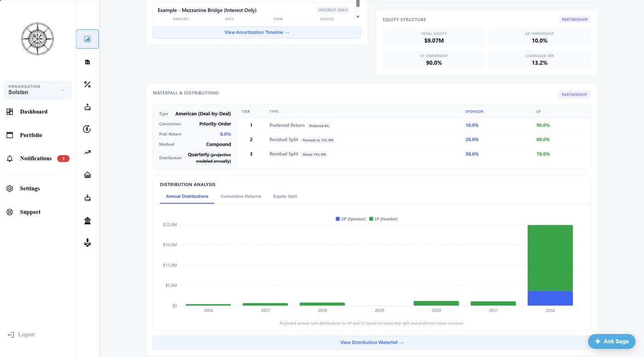644x357 pixels.
Task: Click the Logout arrow icon
Action: 11,334
